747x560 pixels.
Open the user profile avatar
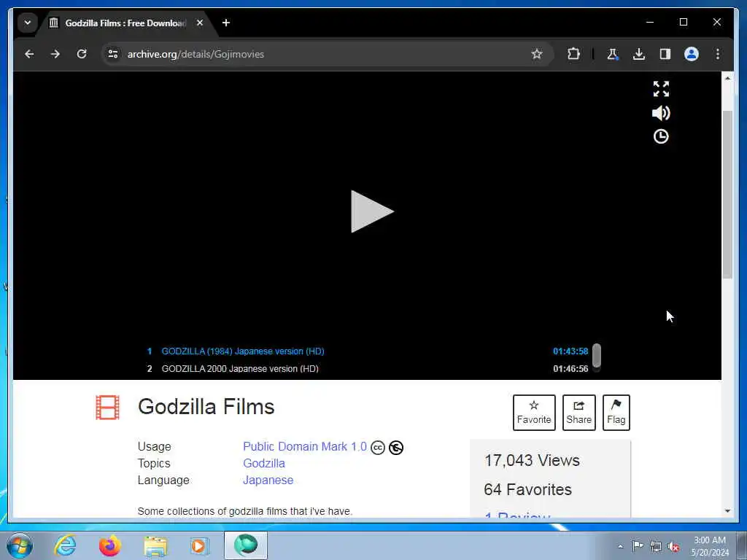click(x=692, y=54)
